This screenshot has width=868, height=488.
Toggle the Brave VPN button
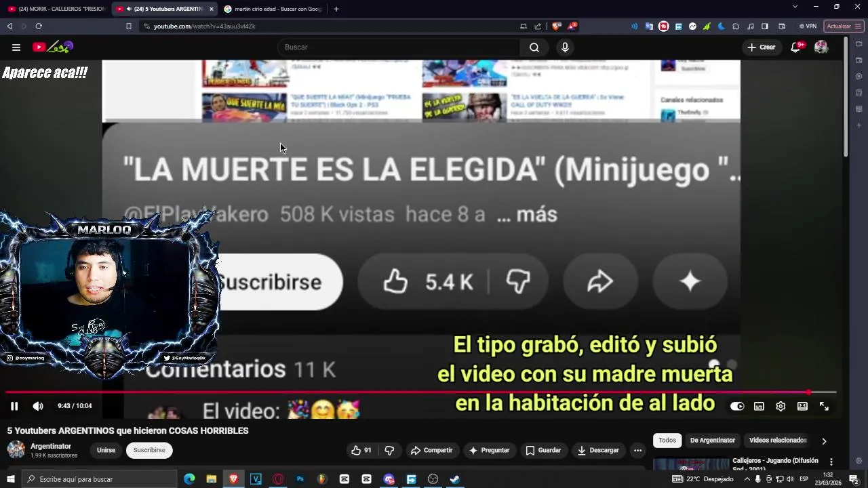click(808, 26)
